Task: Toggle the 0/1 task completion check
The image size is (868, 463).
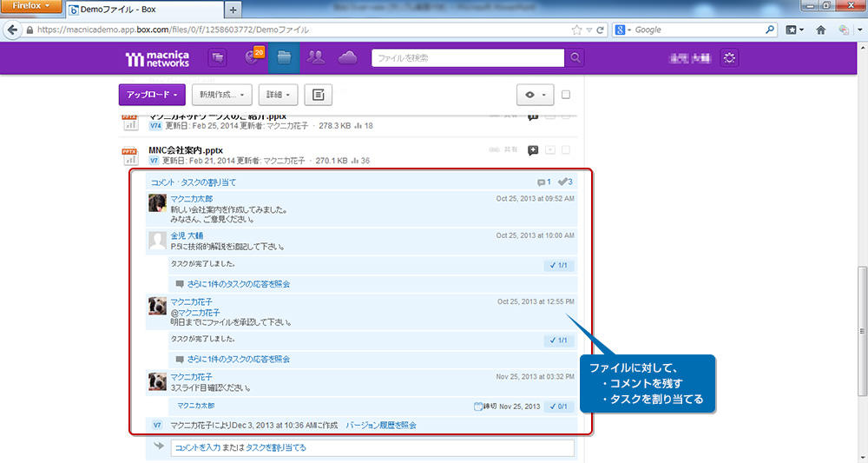Action: [x=558, y=407]
